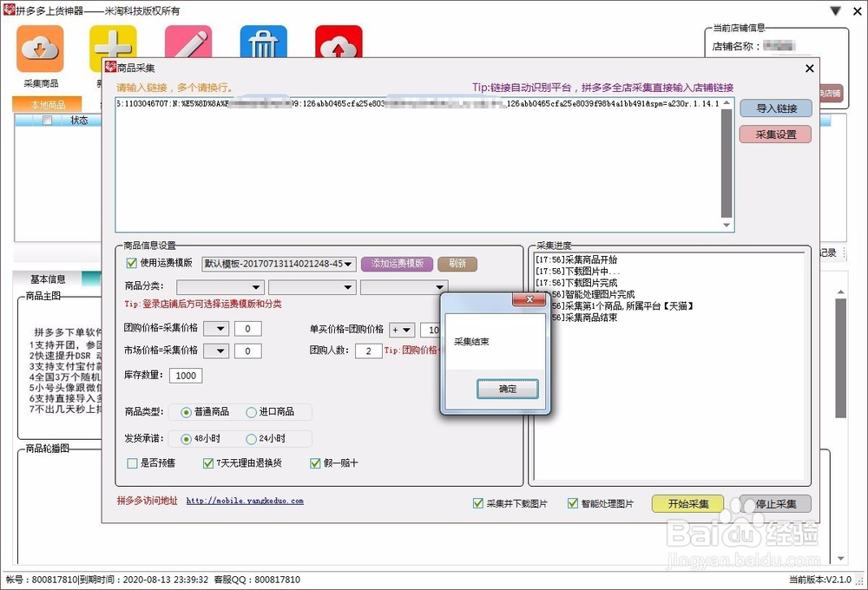Click the 开始采集 button
Screen dimensions: 868x590
[687, 503]
